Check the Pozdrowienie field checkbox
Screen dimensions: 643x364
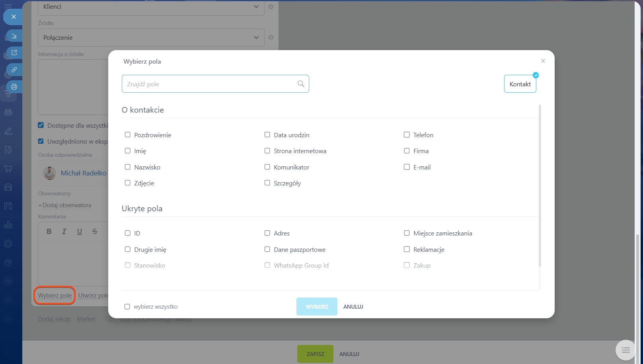[128, 135]
